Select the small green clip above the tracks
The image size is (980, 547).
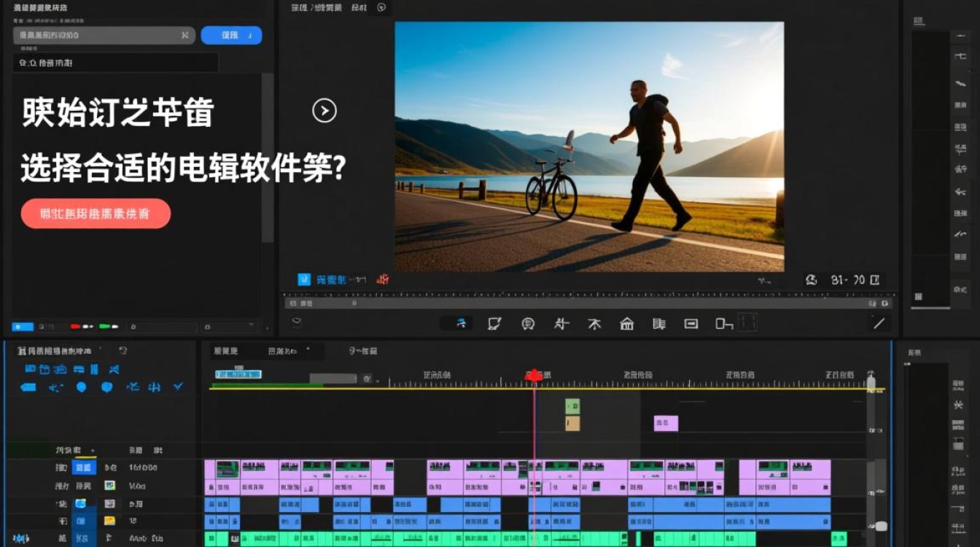[x=572, y=406]
